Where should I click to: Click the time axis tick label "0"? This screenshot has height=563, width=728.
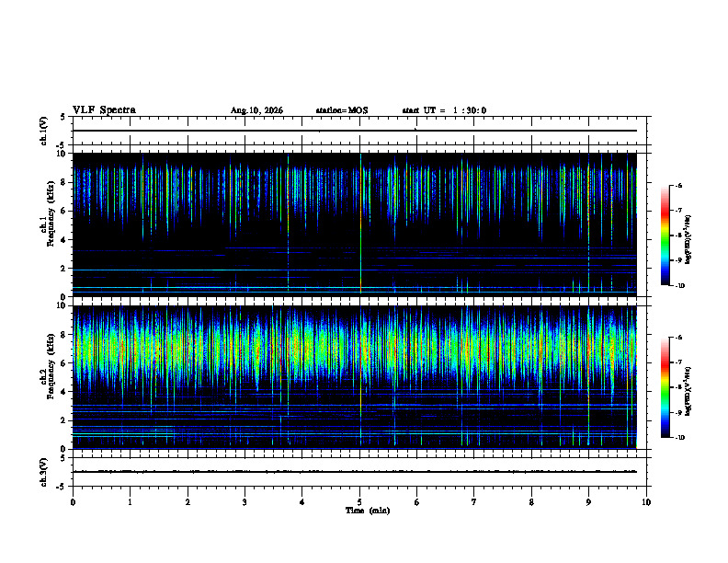[x=73, y=502]
